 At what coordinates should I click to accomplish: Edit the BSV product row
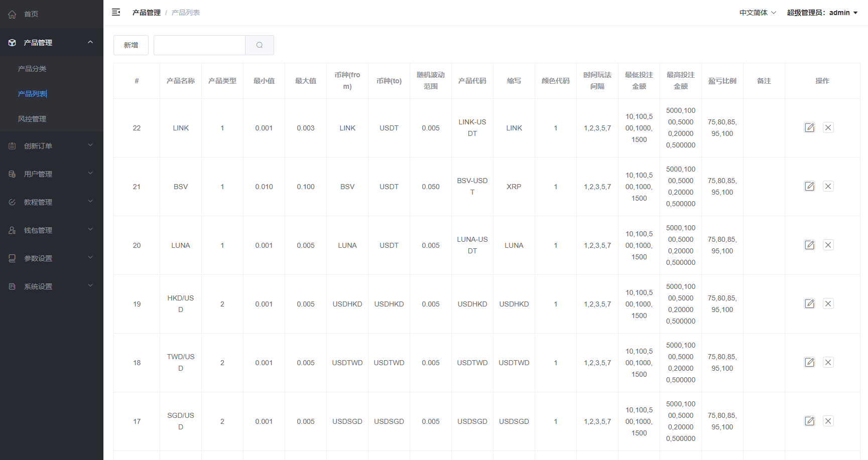coord(809,187)
